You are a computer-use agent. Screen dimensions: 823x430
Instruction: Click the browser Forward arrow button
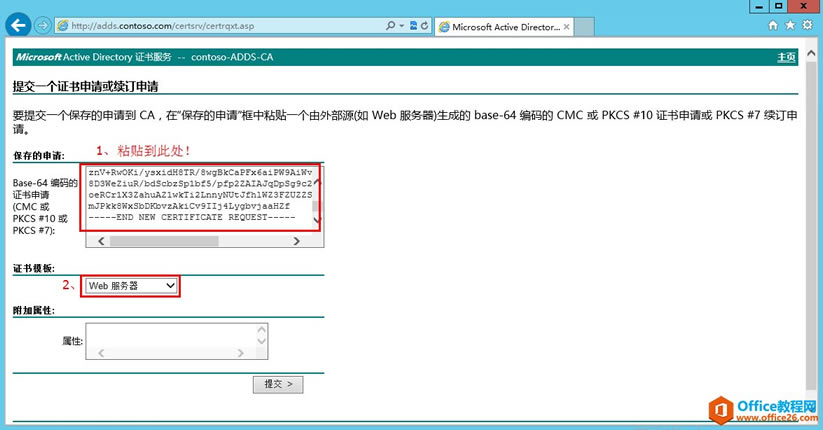(43, 25)
